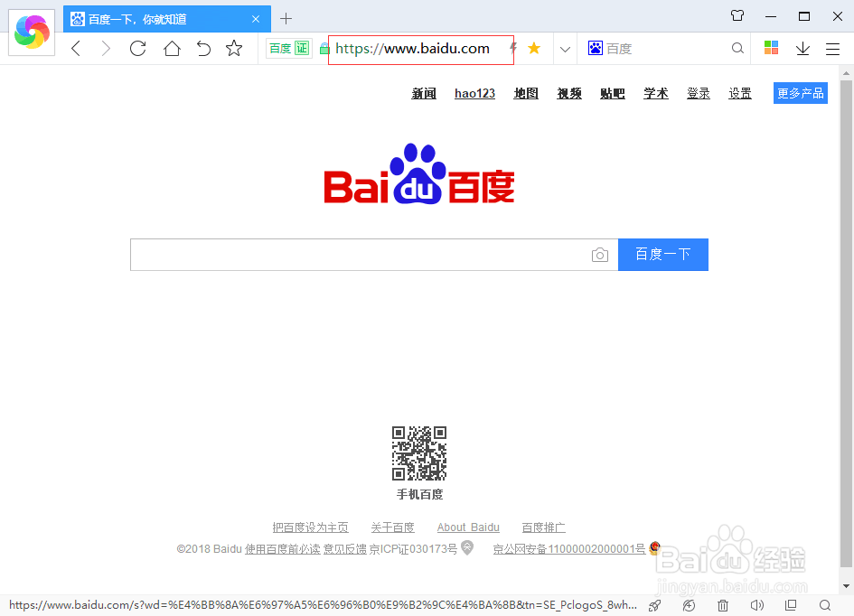This screenshot has width=854, height=616.
Task: Bookmark page with yellow star icon
Action: pyautogui.click(x=534, y=49)
